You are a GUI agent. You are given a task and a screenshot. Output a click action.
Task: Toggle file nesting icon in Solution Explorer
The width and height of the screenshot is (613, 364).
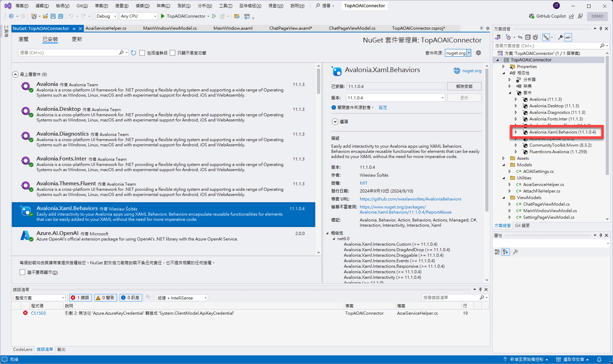pos(546,37)
